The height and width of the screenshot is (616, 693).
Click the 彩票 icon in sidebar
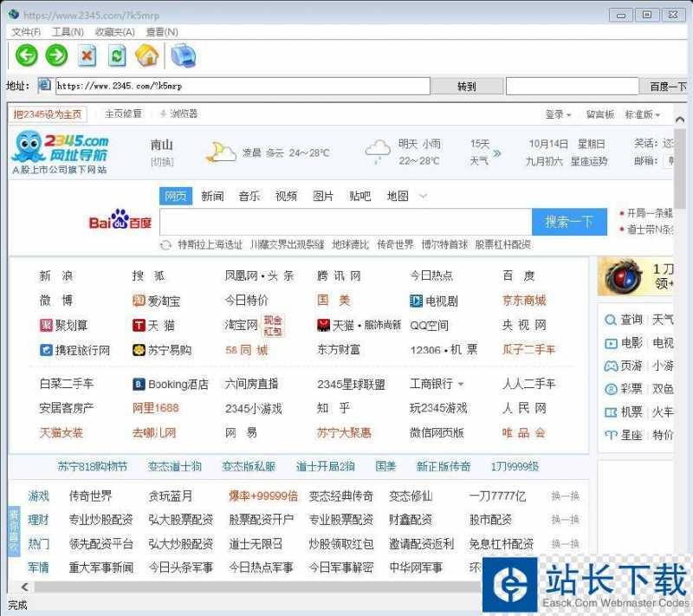pyautogui.click(x=611, y=389)
